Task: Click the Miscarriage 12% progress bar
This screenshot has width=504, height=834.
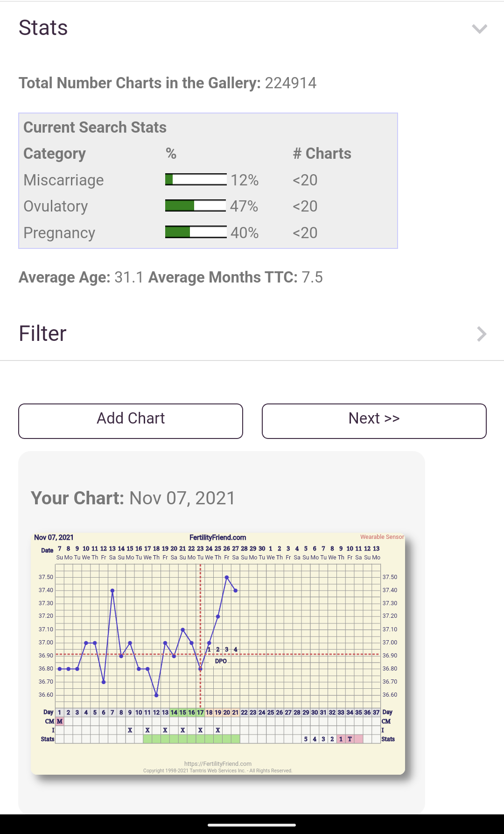Action: pos(196,180)
